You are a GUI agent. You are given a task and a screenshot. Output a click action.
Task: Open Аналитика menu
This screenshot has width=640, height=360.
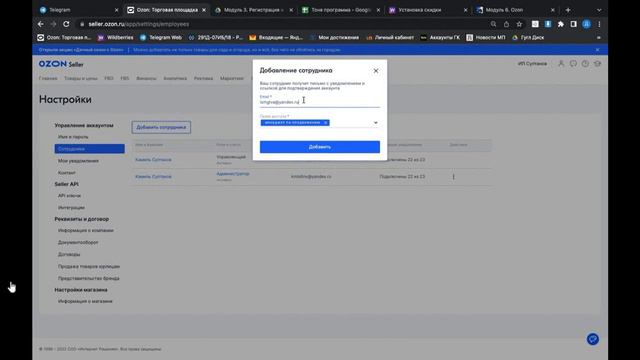coord(175,78)
